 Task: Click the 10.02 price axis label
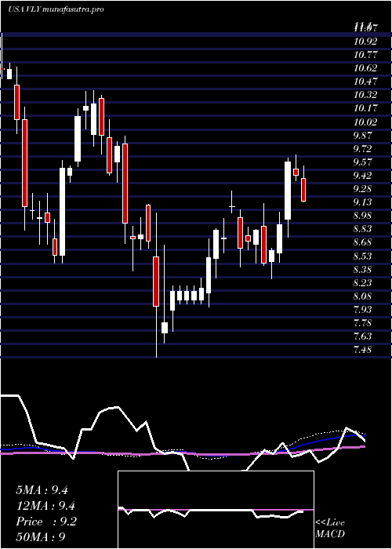click(x=366, y=122)
